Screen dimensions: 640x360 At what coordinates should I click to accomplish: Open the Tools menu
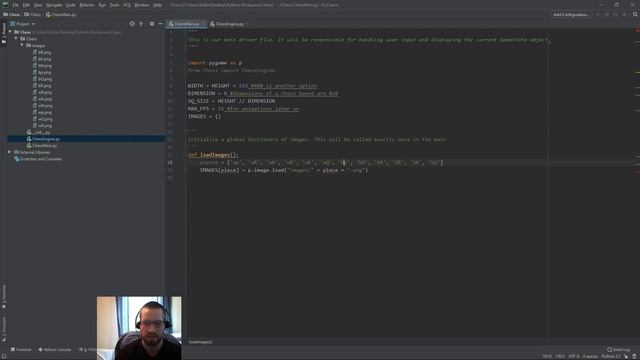click(x=114, y=5)
